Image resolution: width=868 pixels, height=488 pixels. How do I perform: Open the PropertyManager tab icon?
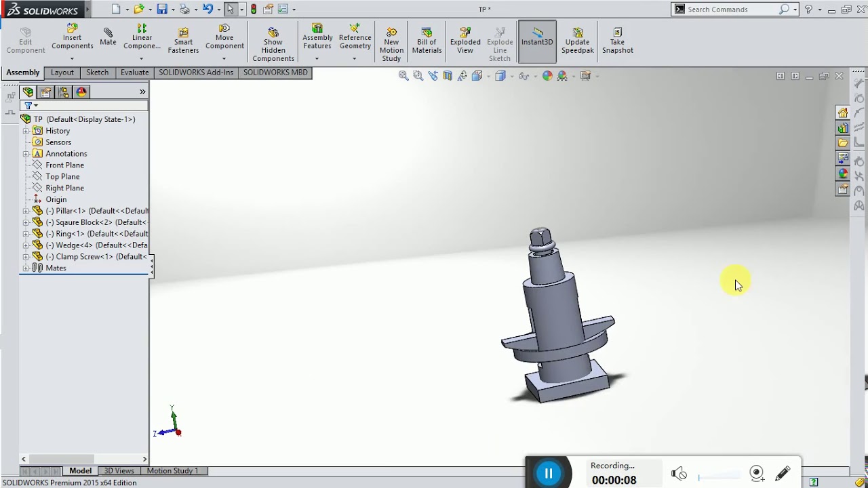coord(45,92)
